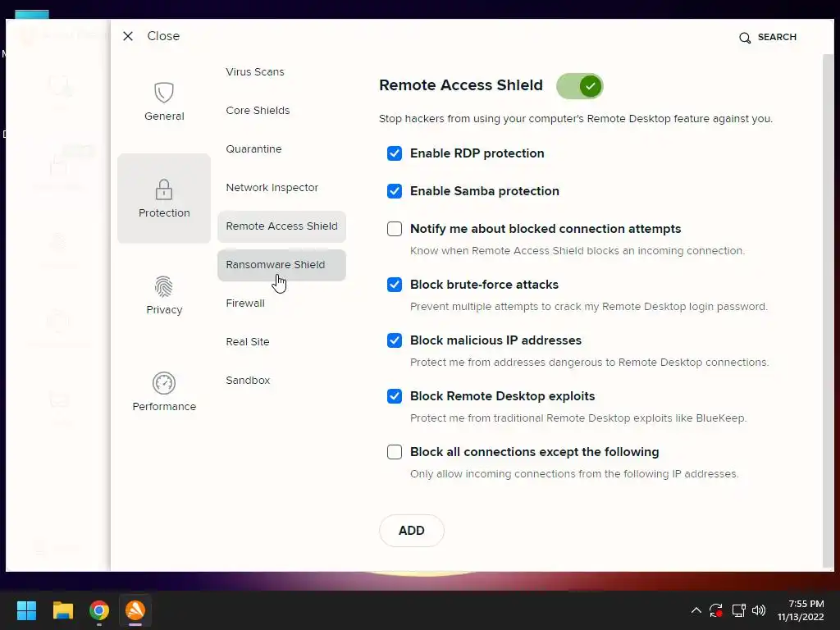The width and height of the screenshot is (840, 630).
Task: Open the General shield icon category
Action: (x=164, y=102)
